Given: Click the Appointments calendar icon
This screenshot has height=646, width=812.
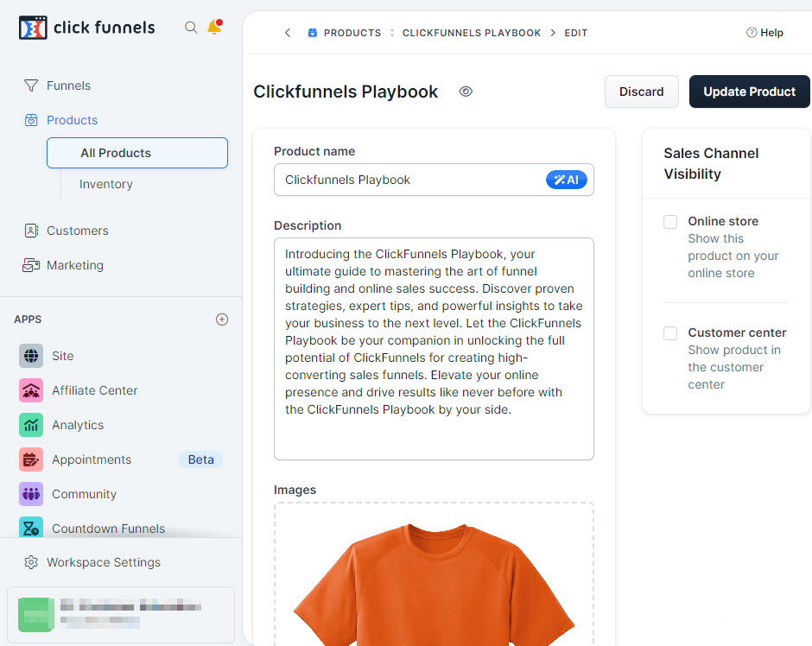Looking at the screenshot, I should tap(31, 459).
